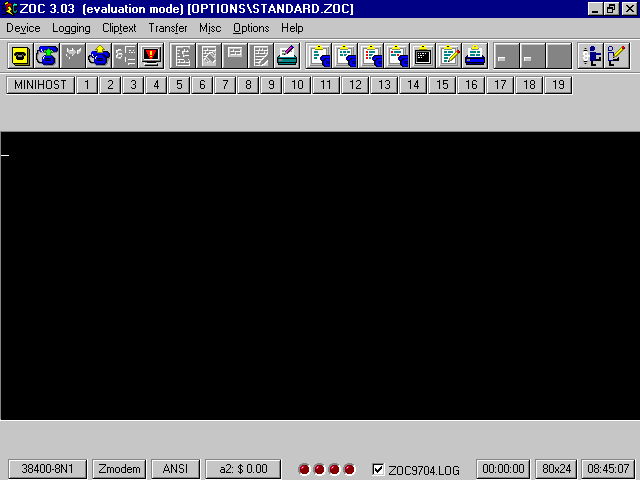Click the red exclamation monitor icon

[152, 56]
